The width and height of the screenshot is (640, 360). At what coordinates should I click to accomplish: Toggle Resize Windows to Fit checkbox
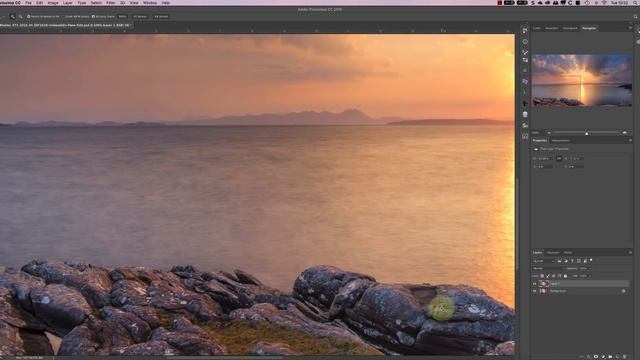(x=28, y=16)
